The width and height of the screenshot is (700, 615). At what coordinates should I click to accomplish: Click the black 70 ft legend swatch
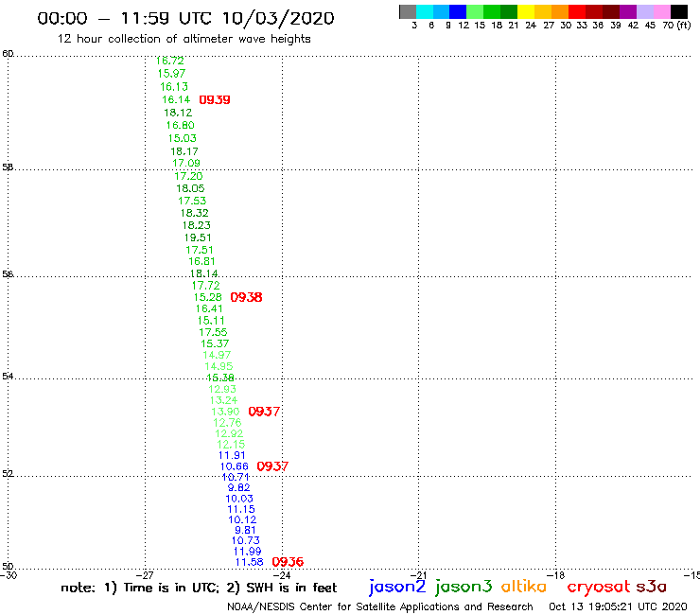[x=679, y=11]
